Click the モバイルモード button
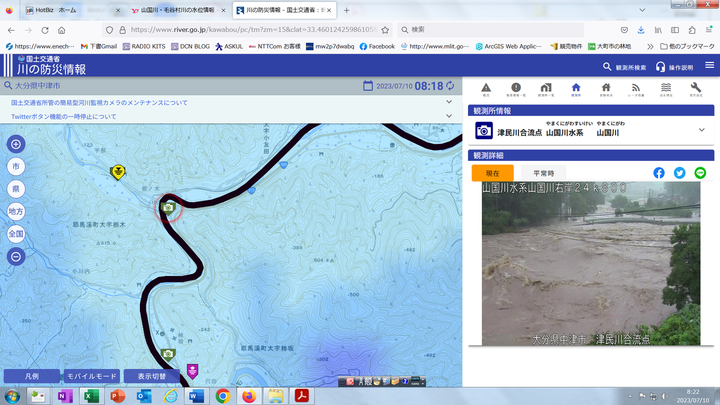The height and width of the screenshot is (405, 720). tap(91, 376)
